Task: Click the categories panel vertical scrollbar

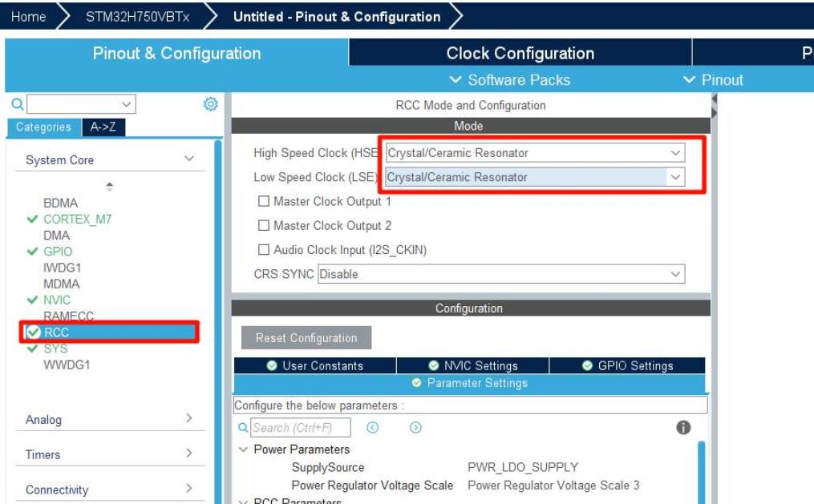Action: click(x=218, y=321)
